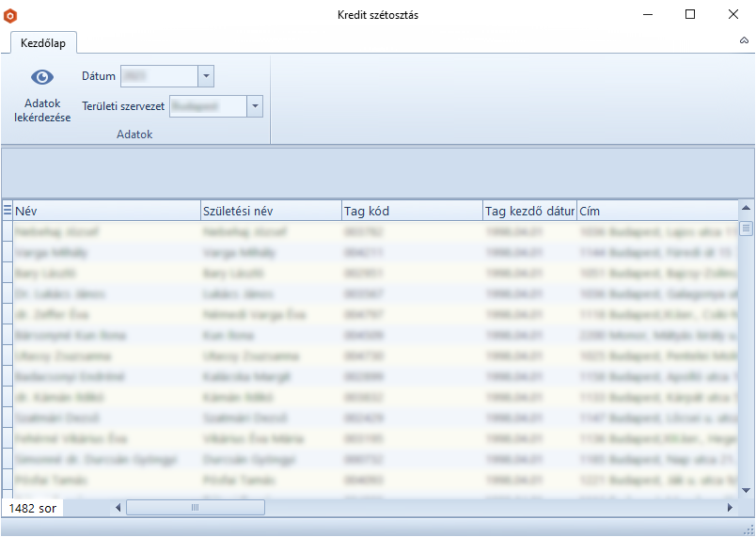
Task: Switch to the Kezdőlap tab
Action: point(43,42)
